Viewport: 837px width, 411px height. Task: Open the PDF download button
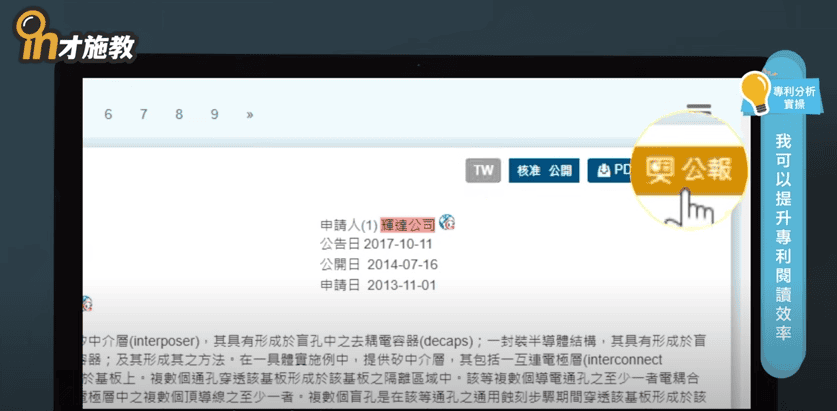click(610, 170)
